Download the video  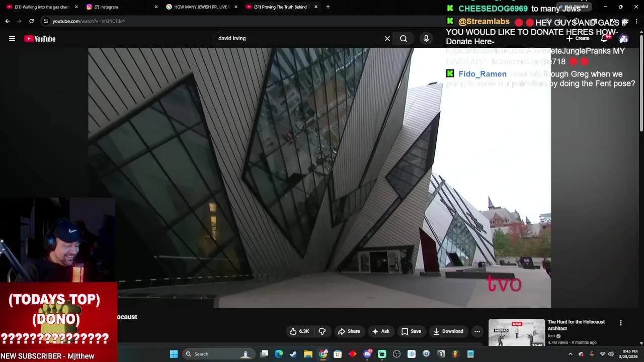point(448,331)
